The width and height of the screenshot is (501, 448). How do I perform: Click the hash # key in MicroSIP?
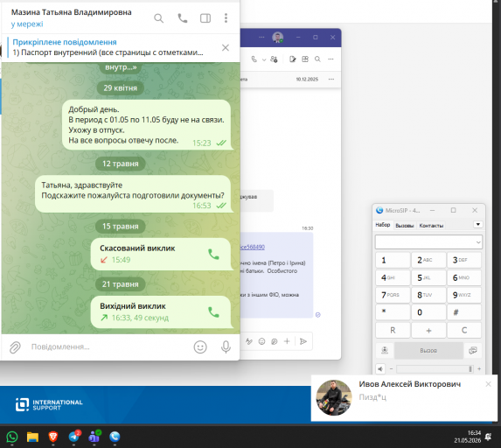tap(464, 312)
